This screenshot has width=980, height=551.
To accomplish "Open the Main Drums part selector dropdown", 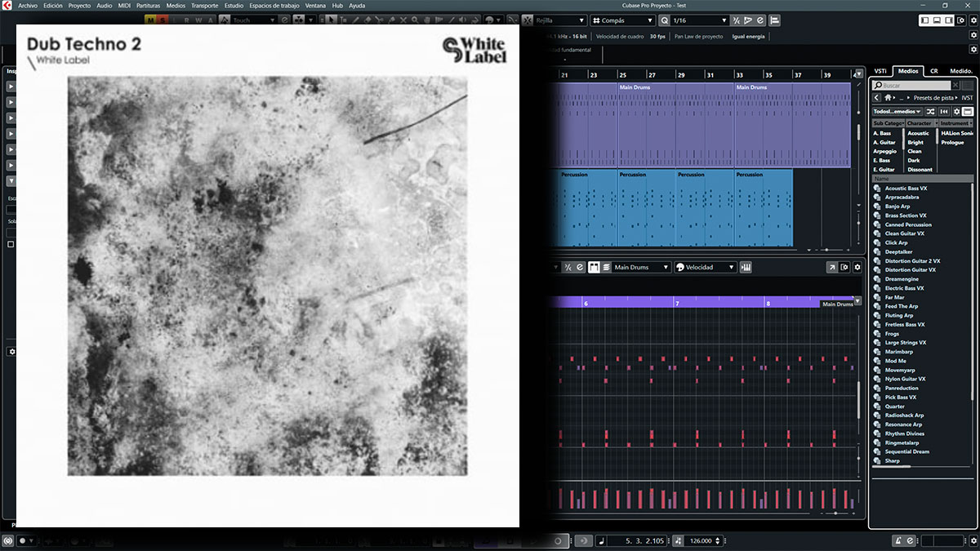I will [641, 267].
